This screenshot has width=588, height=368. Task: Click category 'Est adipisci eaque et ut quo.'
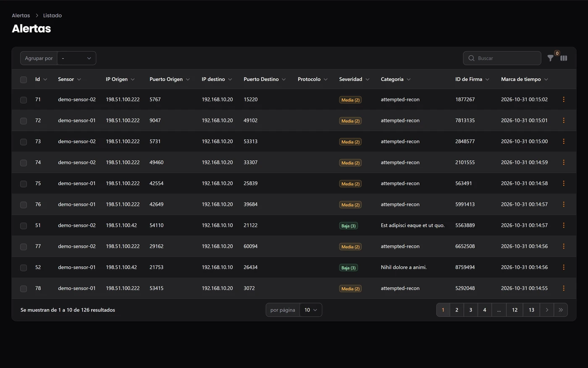tap(413, 225)
